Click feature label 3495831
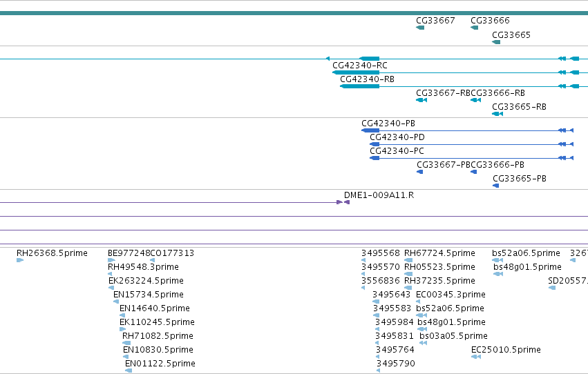This screenshot has width=588, height=374. pyautogui.click(x=394, y=337)
